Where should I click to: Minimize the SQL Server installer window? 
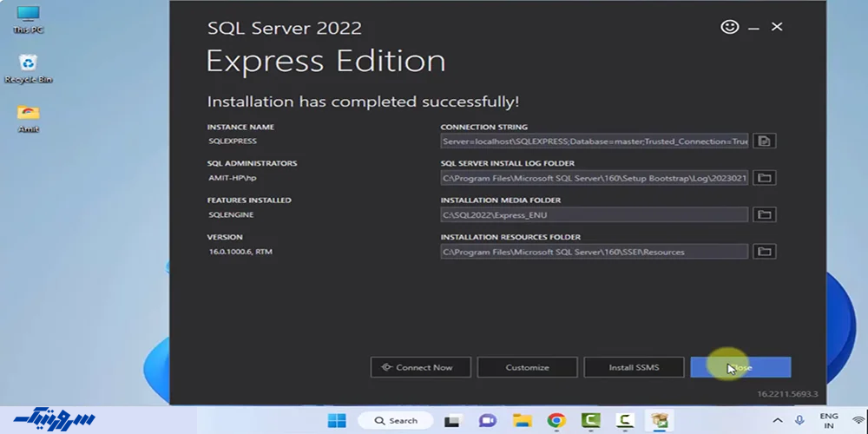point(753,28)
